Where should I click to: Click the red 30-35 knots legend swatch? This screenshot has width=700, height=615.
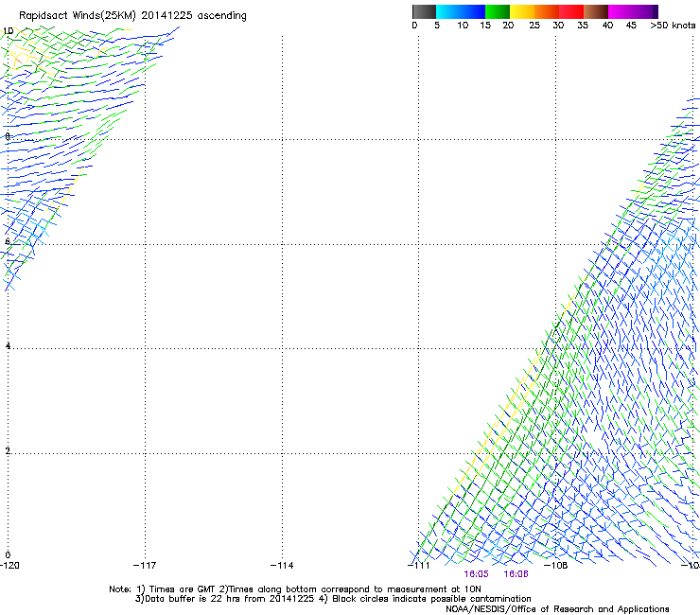(x=571, y=11)
